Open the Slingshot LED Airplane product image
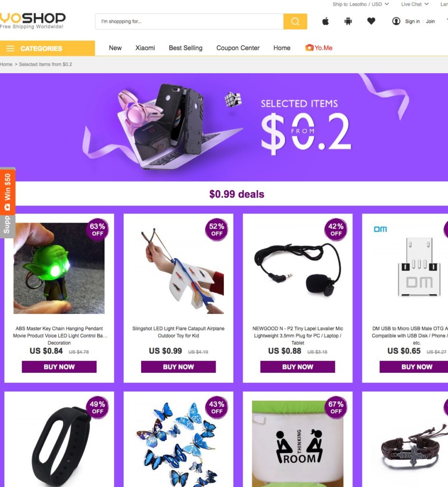The height and width of the screenshot is (487, 448). click(179, 269)
